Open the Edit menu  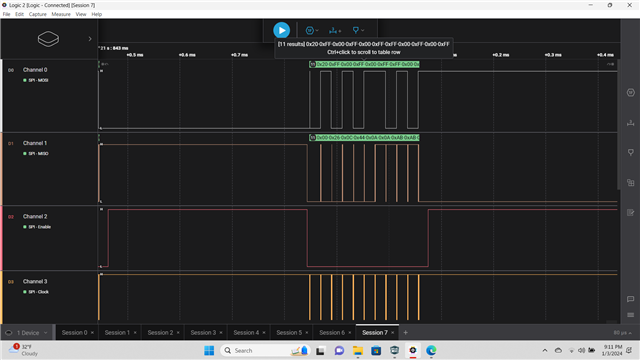(x=19, y=14)
